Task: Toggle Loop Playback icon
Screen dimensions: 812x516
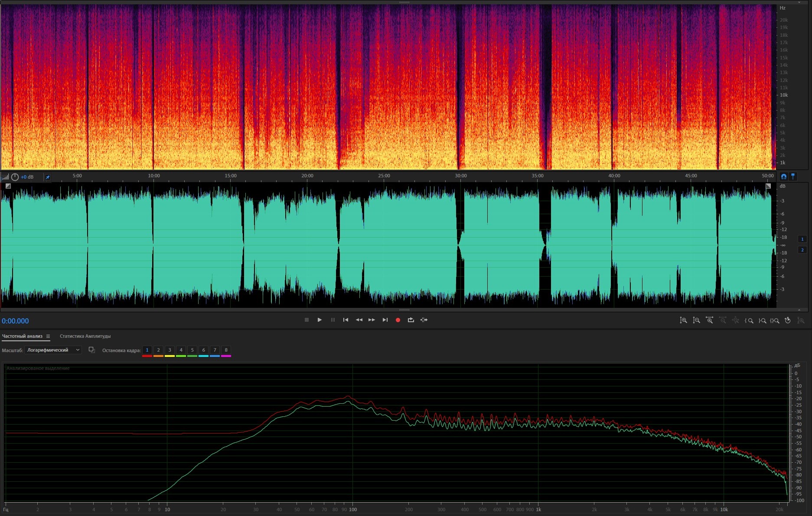Action: pos(411,320)
